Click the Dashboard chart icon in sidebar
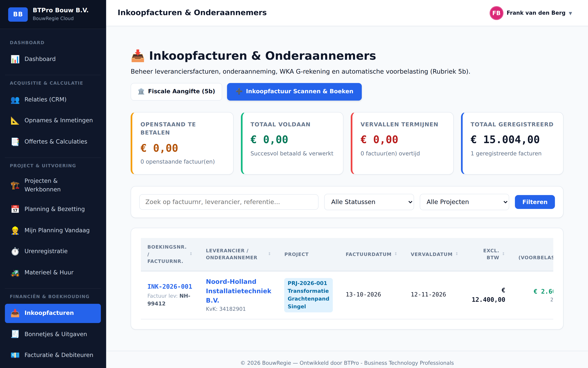Viewport: 588px width, 368px height. (15, 59)
